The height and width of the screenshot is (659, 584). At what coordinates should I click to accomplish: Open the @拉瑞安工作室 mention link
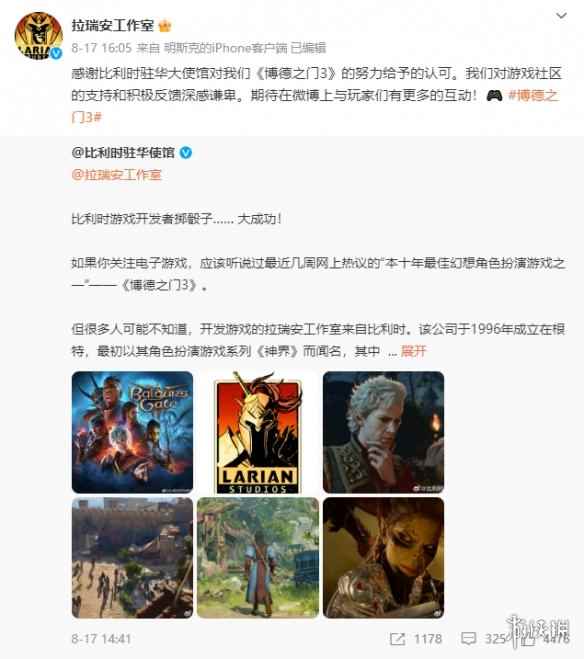[116, 175]
